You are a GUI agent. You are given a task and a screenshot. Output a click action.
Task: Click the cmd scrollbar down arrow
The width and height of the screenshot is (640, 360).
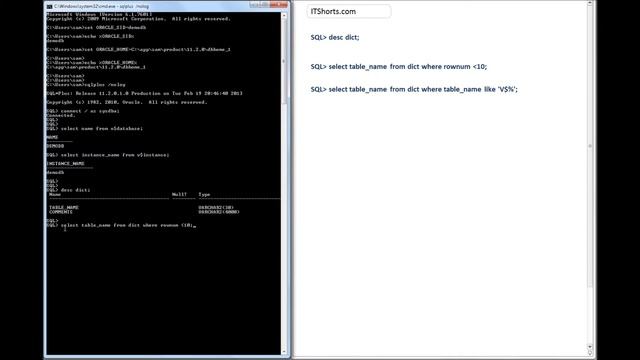[284, 351]
